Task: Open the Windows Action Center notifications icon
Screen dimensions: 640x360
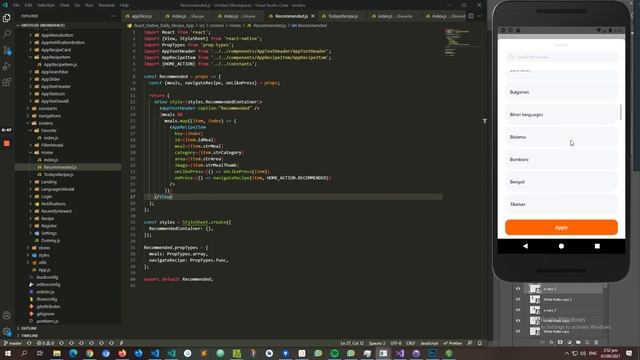Action: [629, 353]
